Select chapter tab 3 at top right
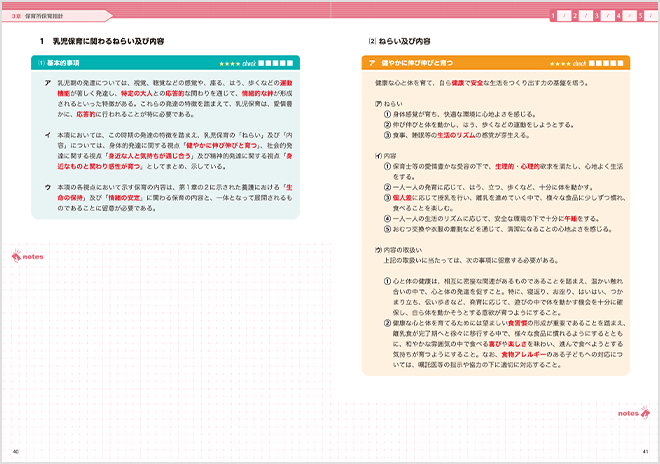The height and width of the screenshot is (464, 660). [x=598, y=15]
